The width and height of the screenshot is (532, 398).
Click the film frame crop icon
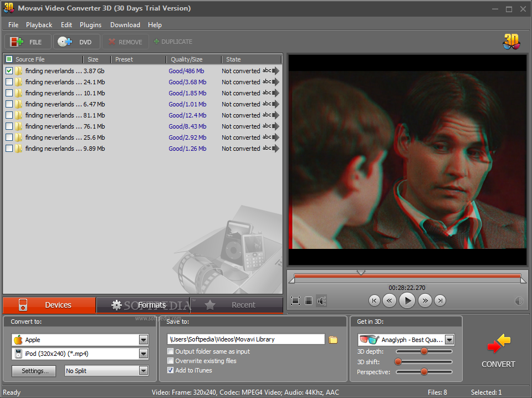pos(309,300)
